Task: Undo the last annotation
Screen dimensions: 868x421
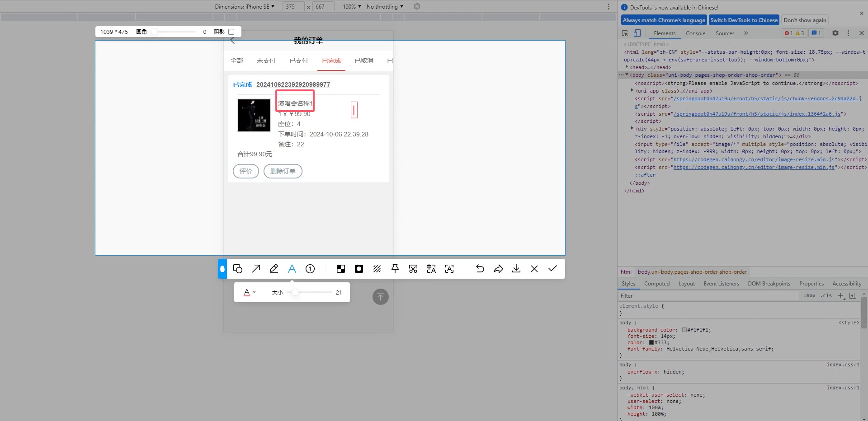Action: click(x=480, y=269)
